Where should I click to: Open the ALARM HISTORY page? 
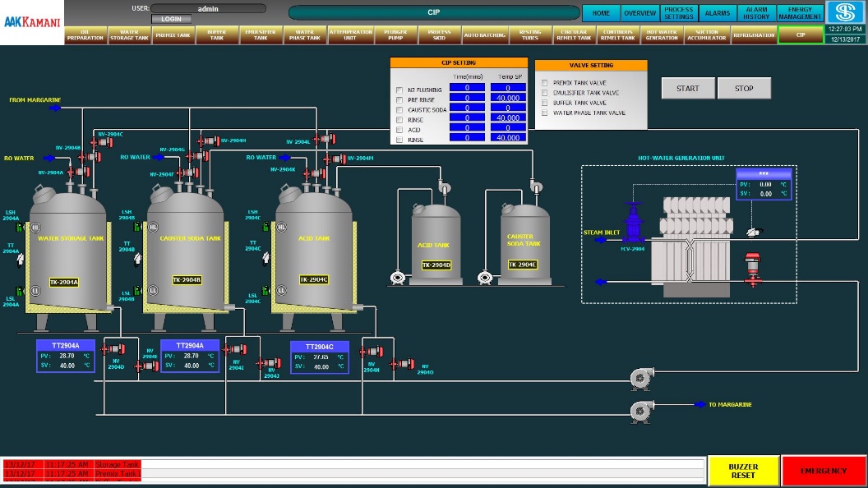click(756, 13)
